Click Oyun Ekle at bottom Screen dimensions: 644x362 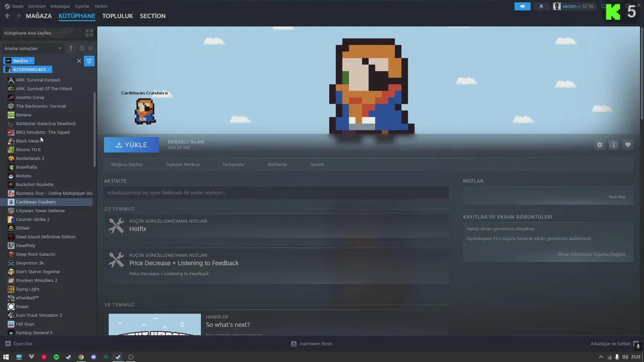[x=19, y=344]
